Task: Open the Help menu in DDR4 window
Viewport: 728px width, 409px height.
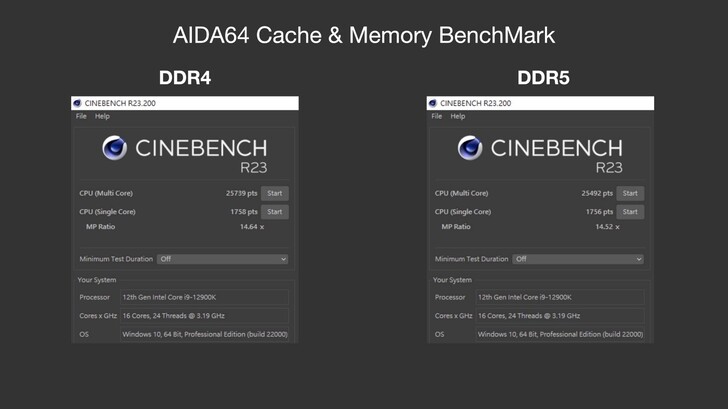Action: (x=102, y=116)
